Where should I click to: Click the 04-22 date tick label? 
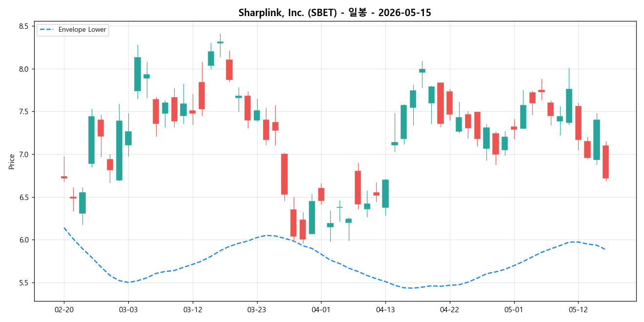coord(449,309)
